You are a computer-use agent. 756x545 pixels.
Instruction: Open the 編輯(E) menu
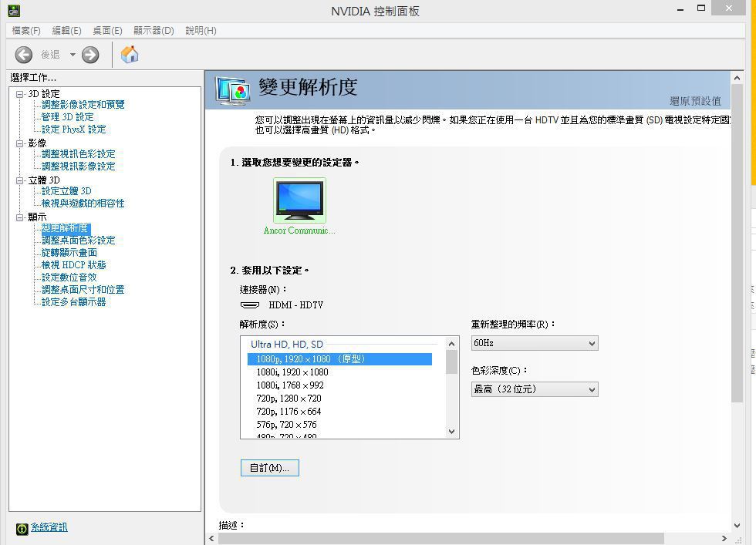(66, 31)
